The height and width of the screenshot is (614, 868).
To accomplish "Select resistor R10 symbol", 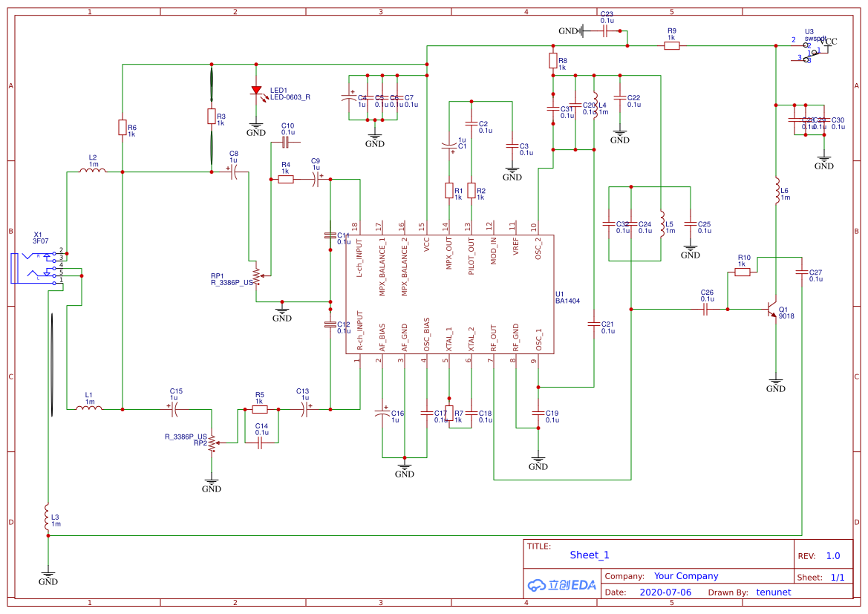I will (x=743, y=272).
